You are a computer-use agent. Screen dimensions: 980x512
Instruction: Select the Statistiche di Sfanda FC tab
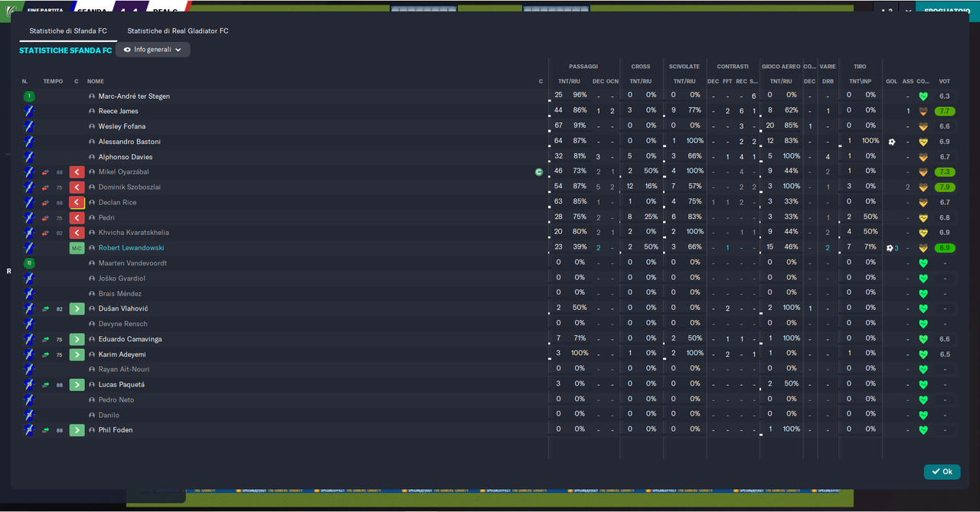pos(68,31)
